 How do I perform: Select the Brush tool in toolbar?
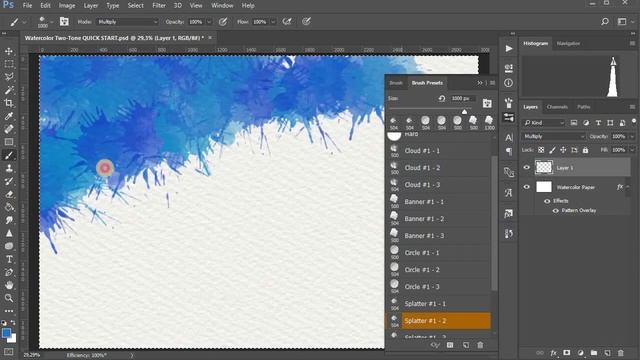pyautogui.click(x=9, y=155)
